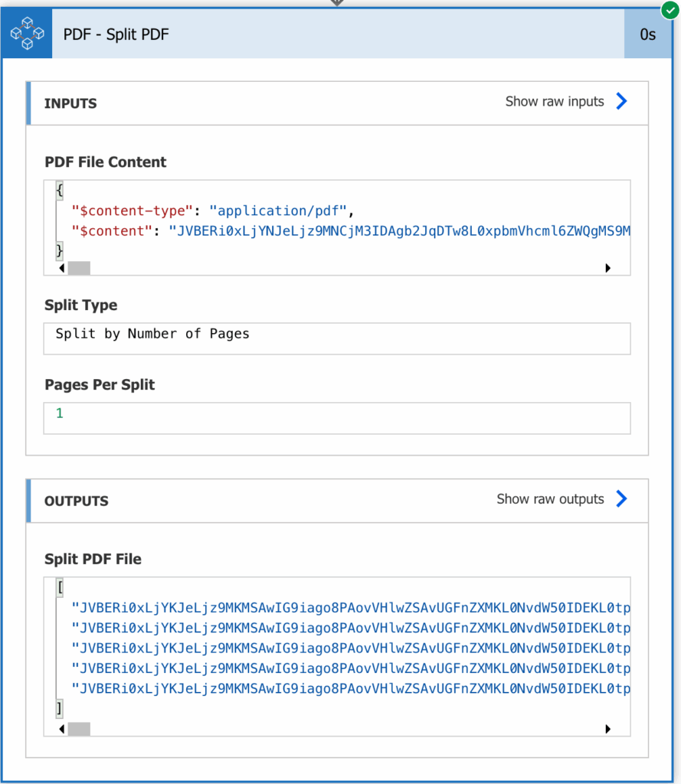Click right scroll arrow in PDF File Content

608,268
